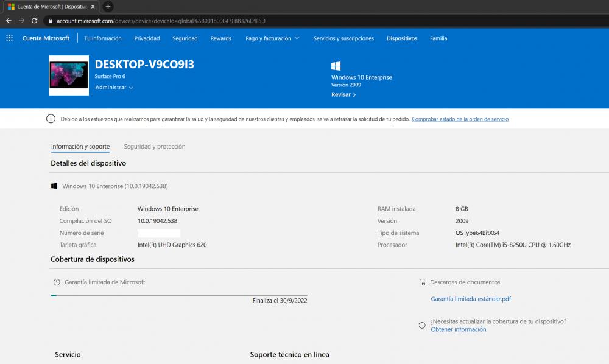
Task: Open Revisar link with chevron
Action: [x=343, y=94]
